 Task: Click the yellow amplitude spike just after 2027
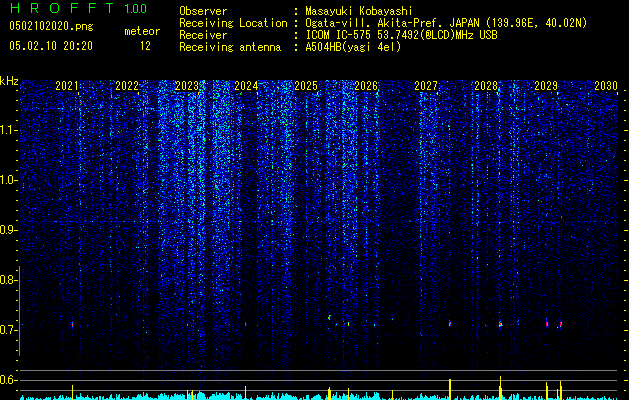[x=450, y=389]
